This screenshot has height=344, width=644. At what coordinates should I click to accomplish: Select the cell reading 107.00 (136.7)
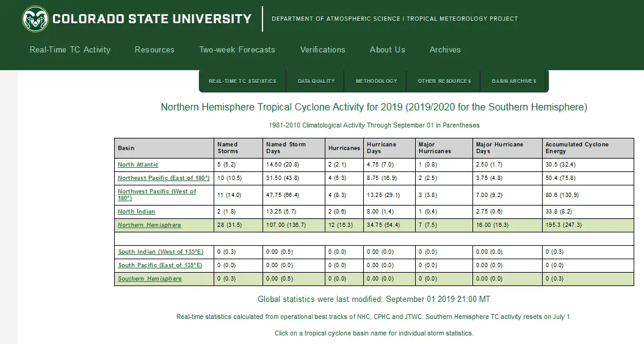click(x=294, y=225)
